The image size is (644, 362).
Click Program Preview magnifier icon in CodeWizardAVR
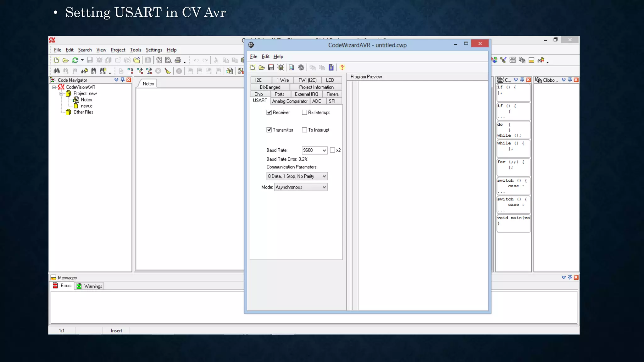tap(291, 68)
